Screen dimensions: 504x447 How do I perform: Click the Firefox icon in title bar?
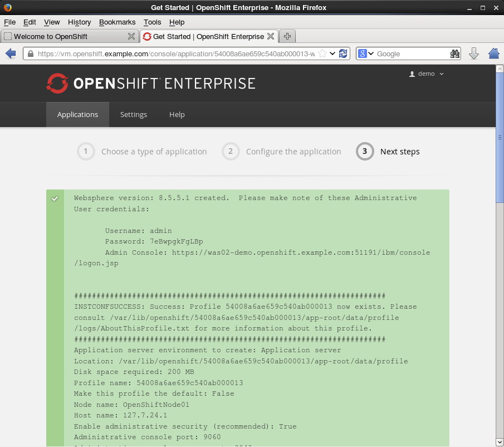pos(8,7)
